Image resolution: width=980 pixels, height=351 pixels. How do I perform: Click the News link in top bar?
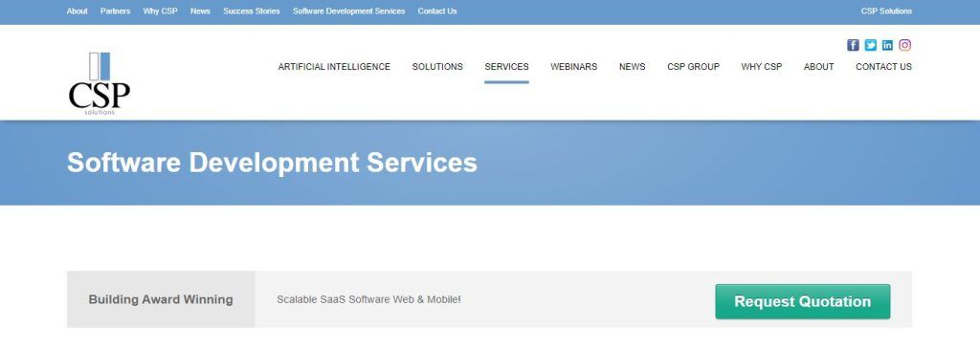200,11
